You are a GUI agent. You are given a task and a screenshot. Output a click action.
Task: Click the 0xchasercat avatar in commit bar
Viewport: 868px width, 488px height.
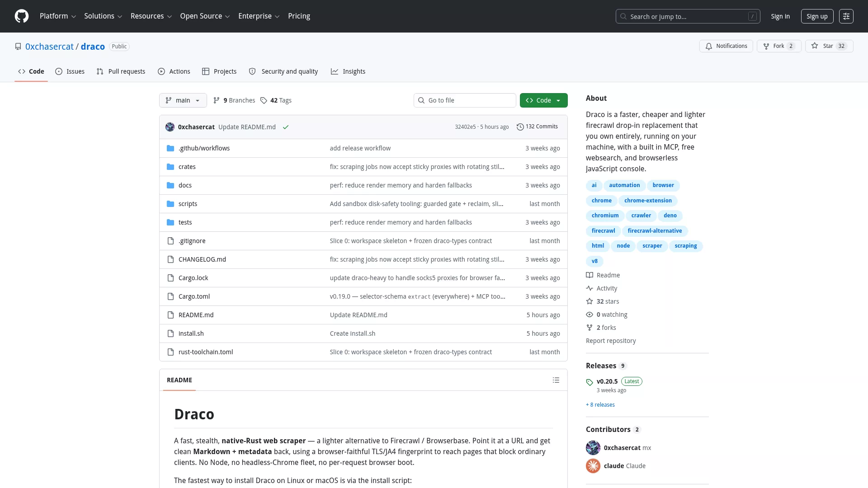click(170, 127)
